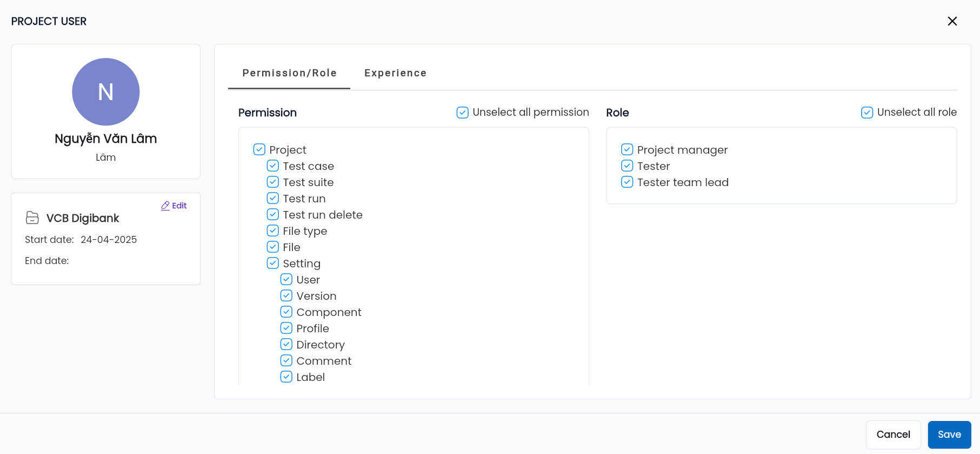980x454 pixels.
Task: Close the Project User dialog
Action: coord(952,21)
